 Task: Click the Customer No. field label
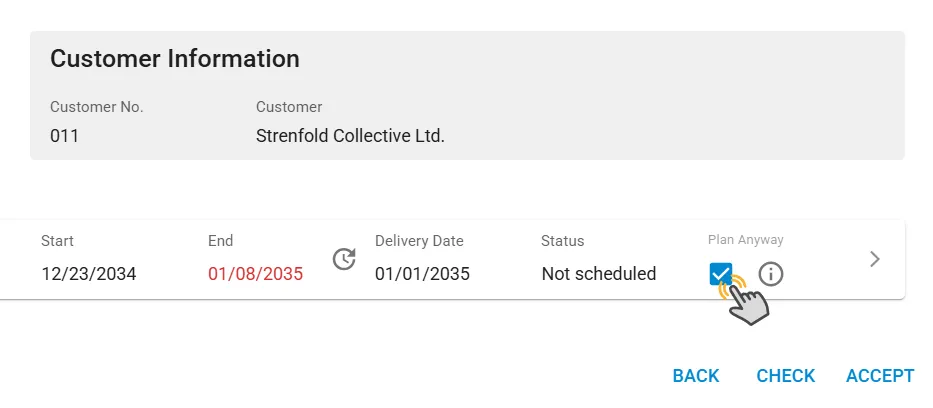pyautogui.click(x=97, y=107)
